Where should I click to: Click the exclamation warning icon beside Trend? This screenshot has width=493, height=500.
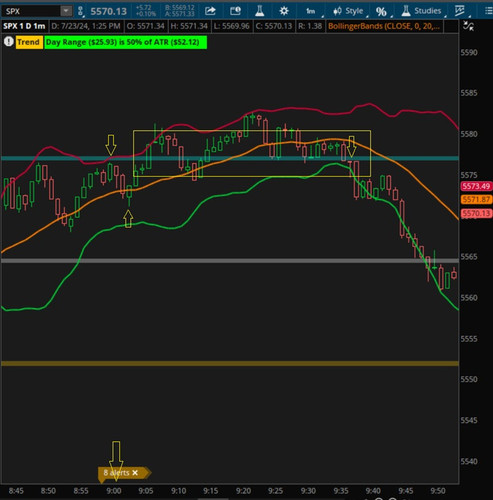[8, 42]
